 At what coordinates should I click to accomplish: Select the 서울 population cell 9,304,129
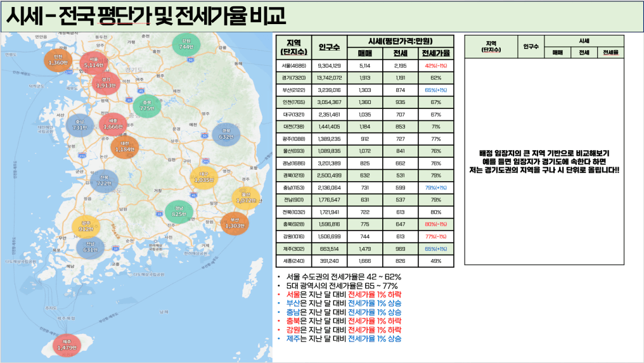point(330,66)
